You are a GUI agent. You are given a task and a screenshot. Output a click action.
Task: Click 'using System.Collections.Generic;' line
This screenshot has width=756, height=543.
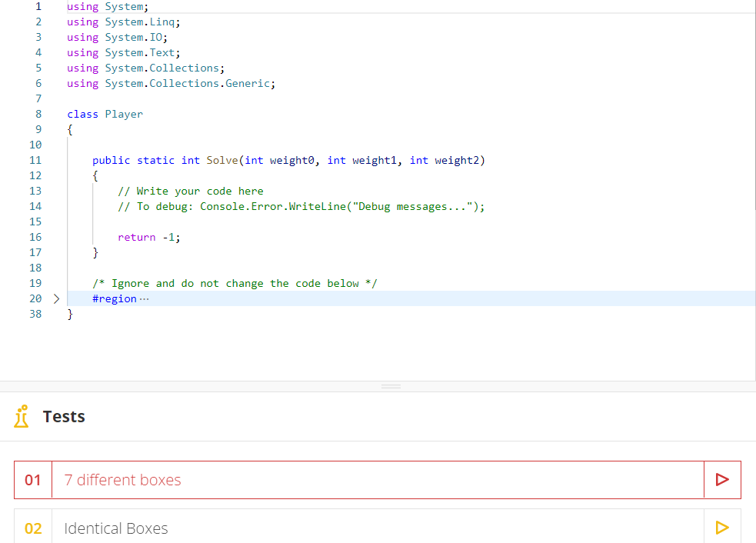click(x=172, y=83)
